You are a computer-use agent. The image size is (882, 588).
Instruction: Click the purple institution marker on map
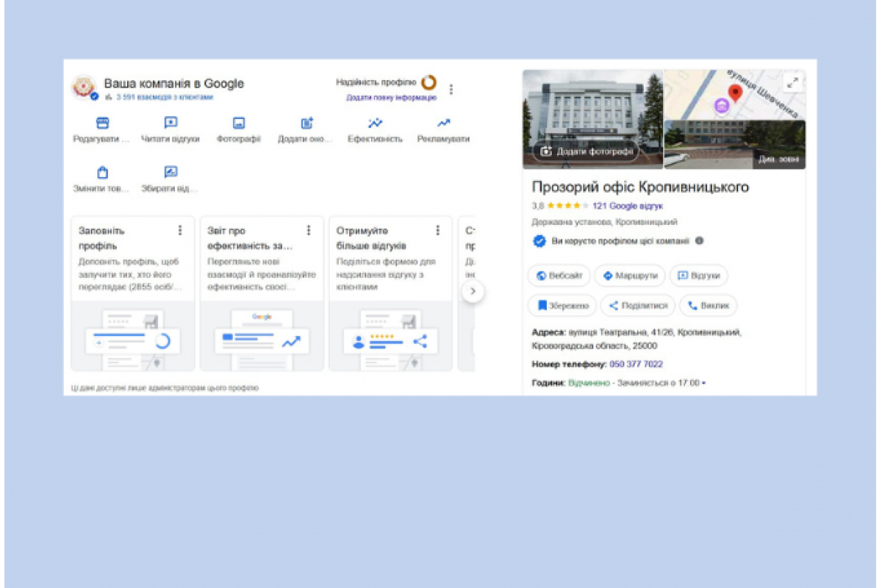tap(722, 107)
